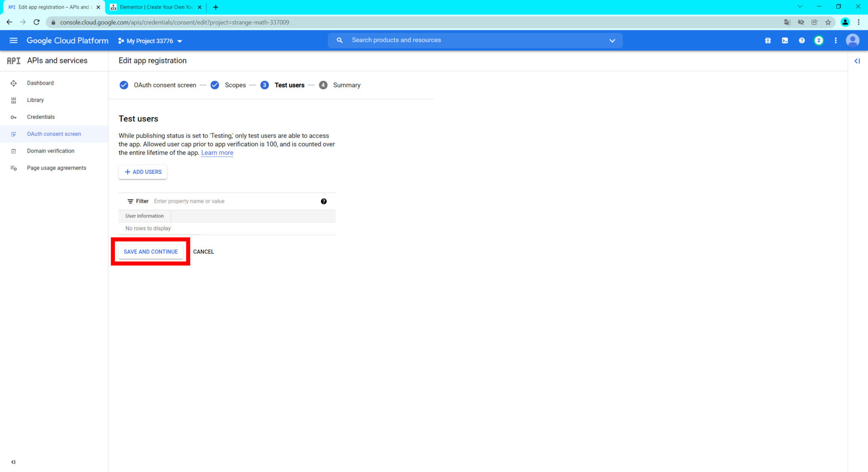This screenshot has height=472, width=868.
Task: Open the Help question mark menu
Action: pyautogui.click(x=802, y=40)
